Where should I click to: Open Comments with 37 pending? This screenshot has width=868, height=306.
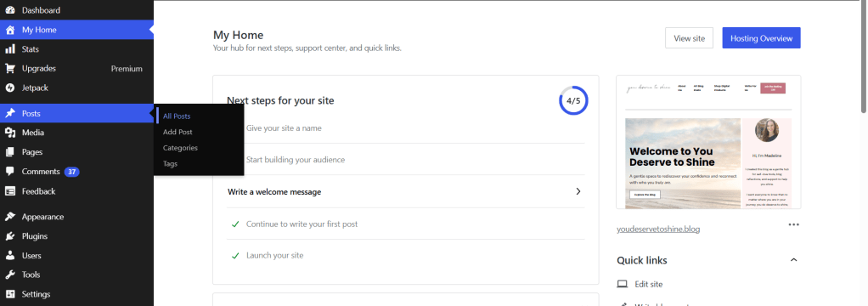pyautogui.click(x=76, y=172)
